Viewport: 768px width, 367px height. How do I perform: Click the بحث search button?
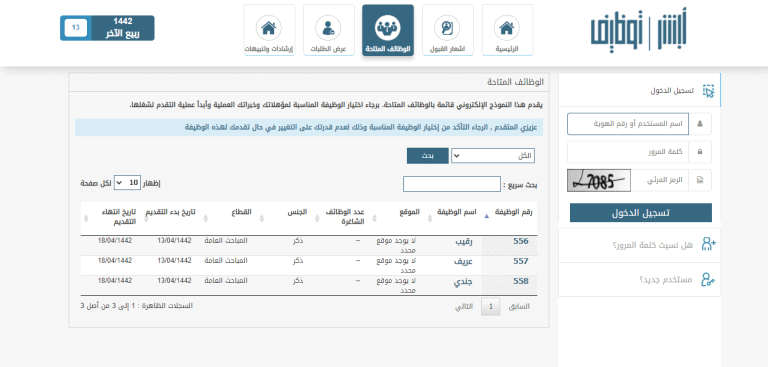pos(428,156)
